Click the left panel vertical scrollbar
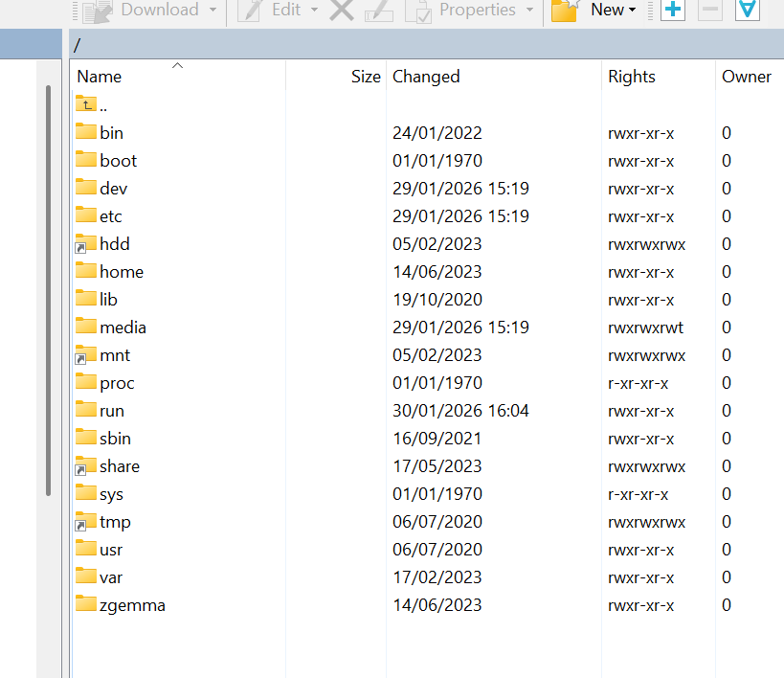Screen dimensions: 784x678 48,290
